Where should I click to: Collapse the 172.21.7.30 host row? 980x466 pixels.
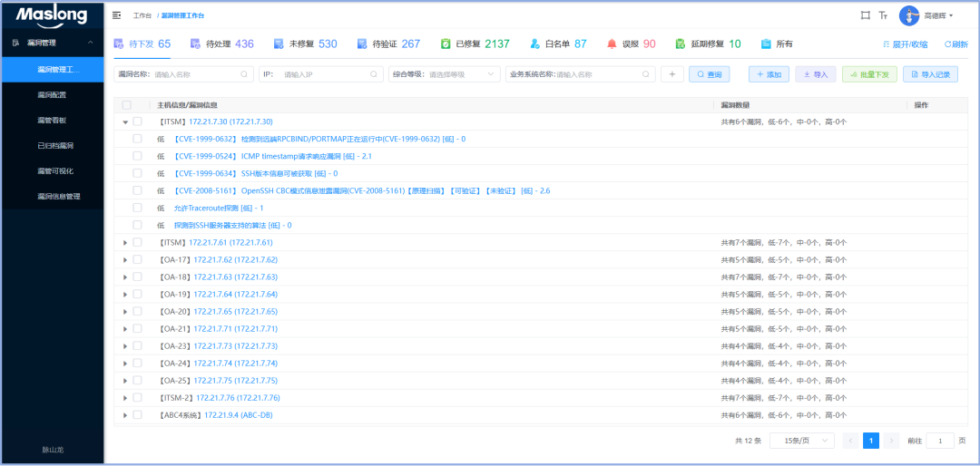pos(125,122)
